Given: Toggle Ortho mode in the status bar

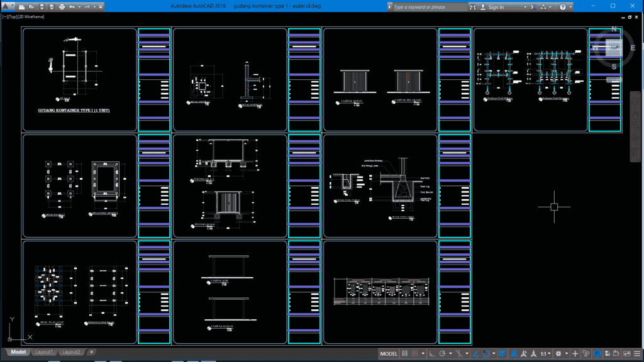Looking at the screenshot, I should 431,353.
